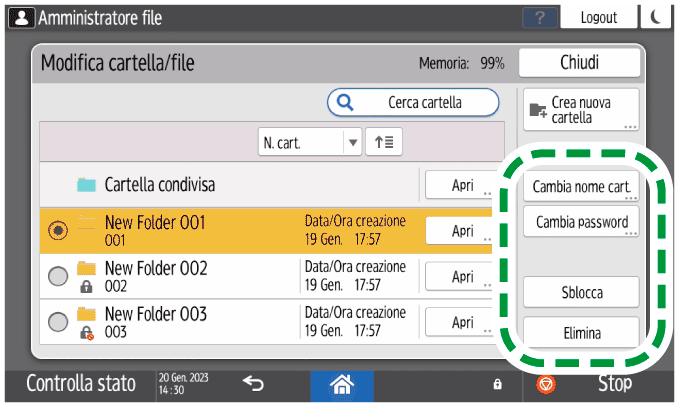The height and width of the screenshot is (404, 679).
Task: Click the user icon beside Amministratore file
Action: tap(19, 17)
